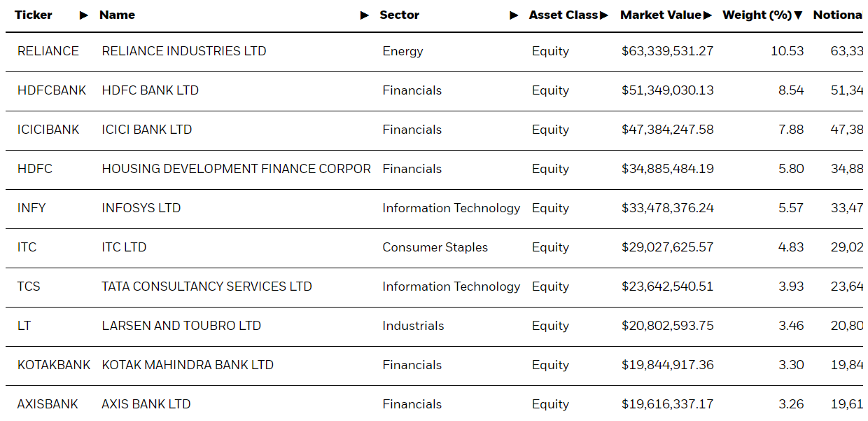868x421 pixels.
Task: Click the Name column sort arrow
Action: click(364, 15)
